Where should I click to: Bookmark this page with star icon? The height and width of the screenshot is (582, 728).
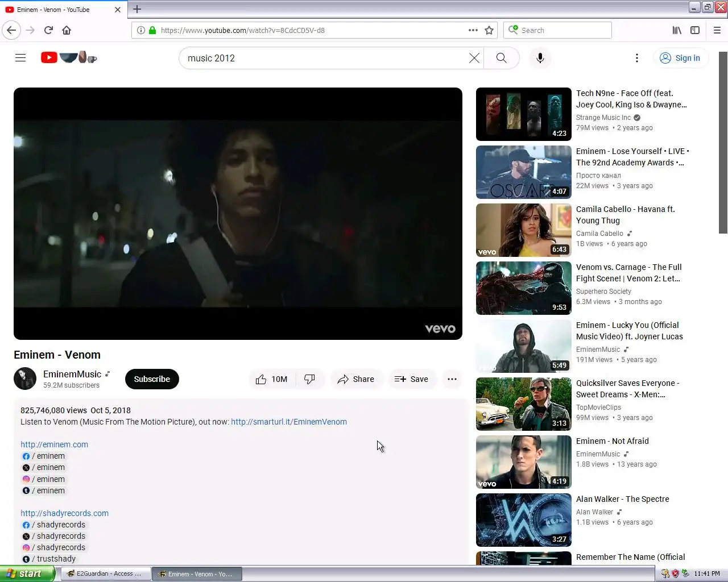click(x=489, y=30)
